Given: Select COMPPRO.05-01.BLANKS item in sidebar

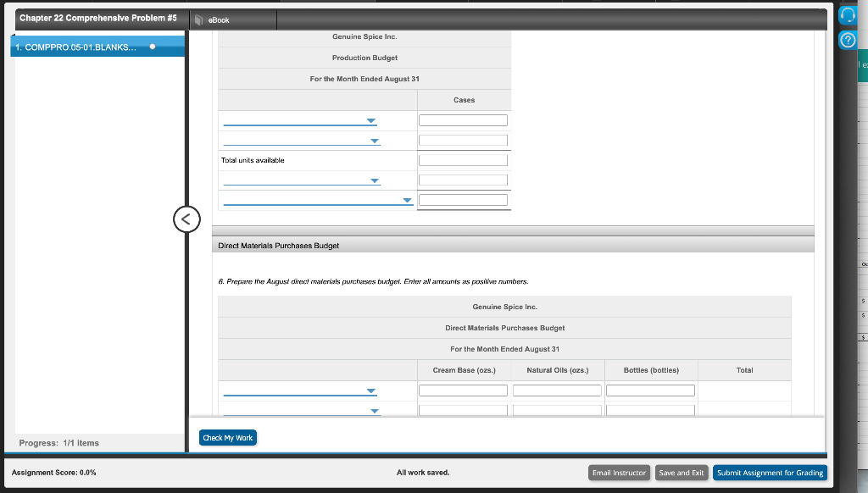Looking at the screenshot, I should pos(97,47).
